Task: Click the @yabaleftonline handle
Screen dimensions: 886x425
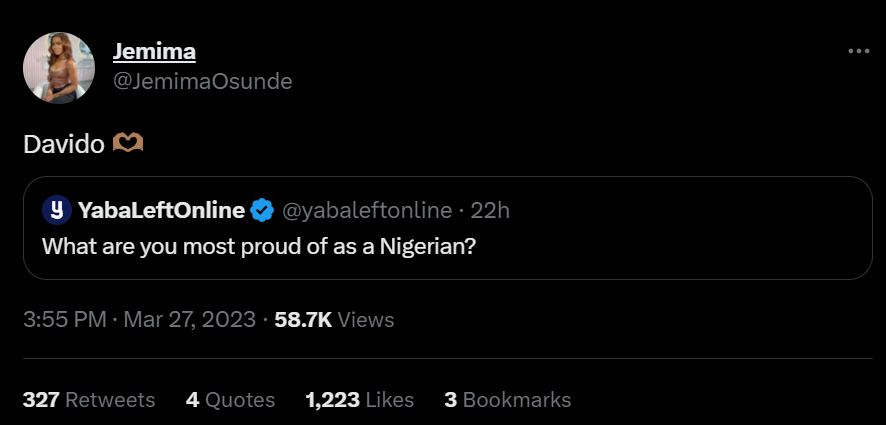Action: (x=367, y=210)
